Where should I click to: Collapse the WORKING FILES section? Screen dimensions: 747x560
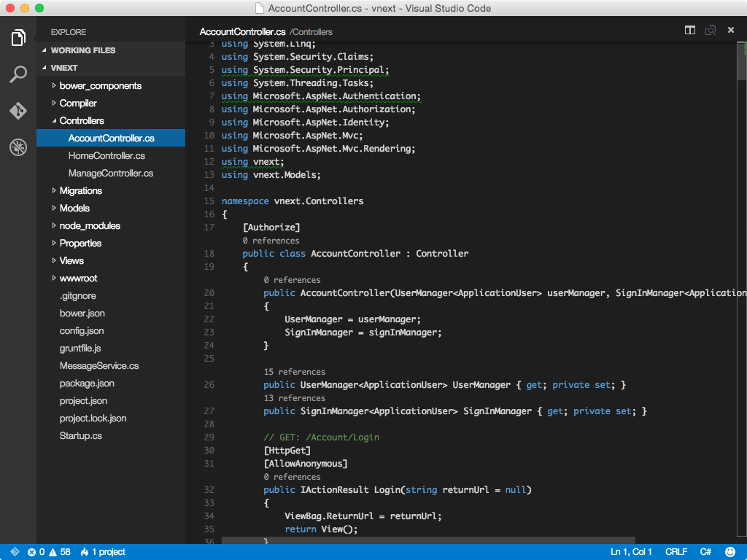point(111,50)
